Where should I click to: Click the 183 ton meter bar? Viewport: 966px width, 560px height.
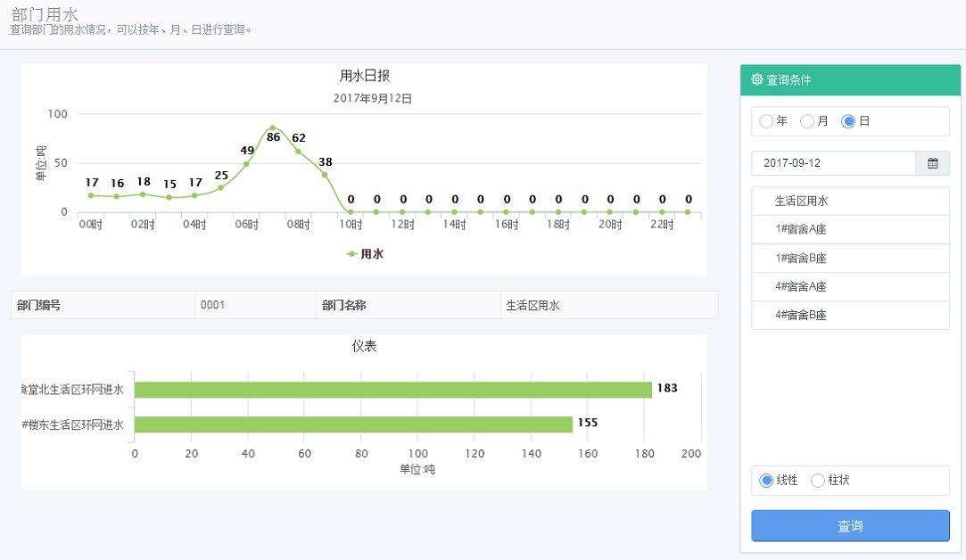392,390
